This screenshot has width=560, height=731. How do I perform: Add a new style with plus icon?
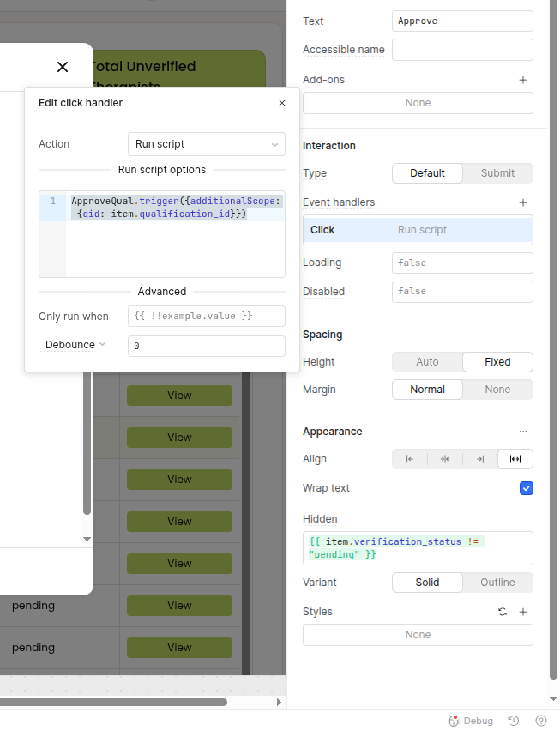pos(522,612)
